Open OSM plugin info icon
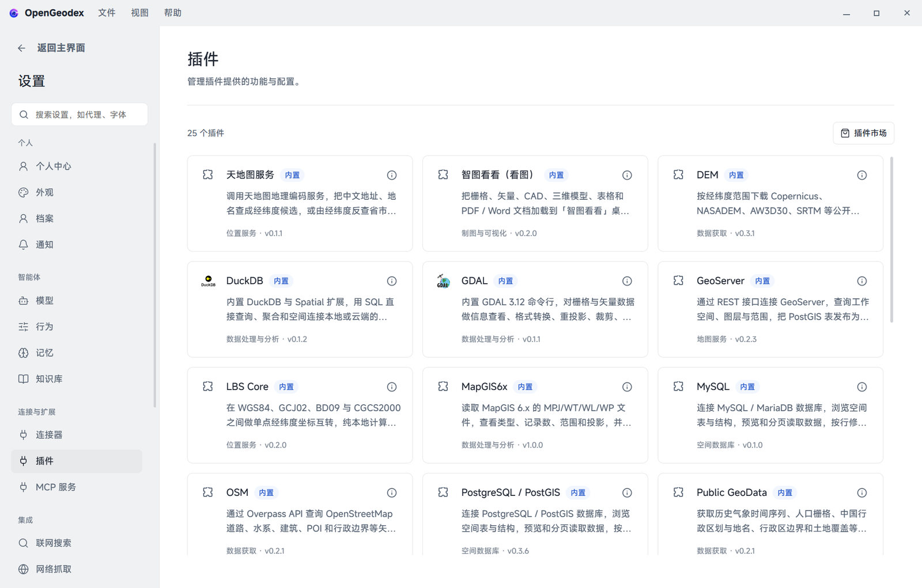 click(392, 493)
